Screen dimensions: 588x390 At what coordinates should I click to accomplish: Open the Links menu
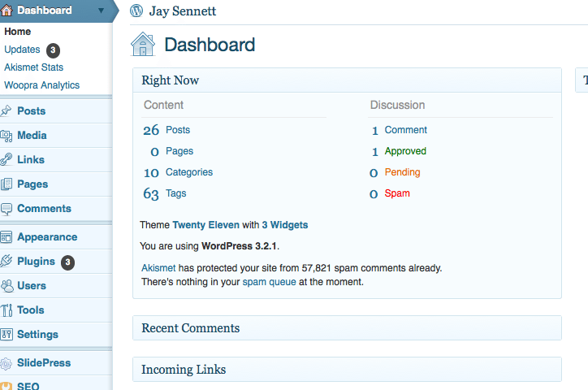pyautogui.click(x=31, y=160)
